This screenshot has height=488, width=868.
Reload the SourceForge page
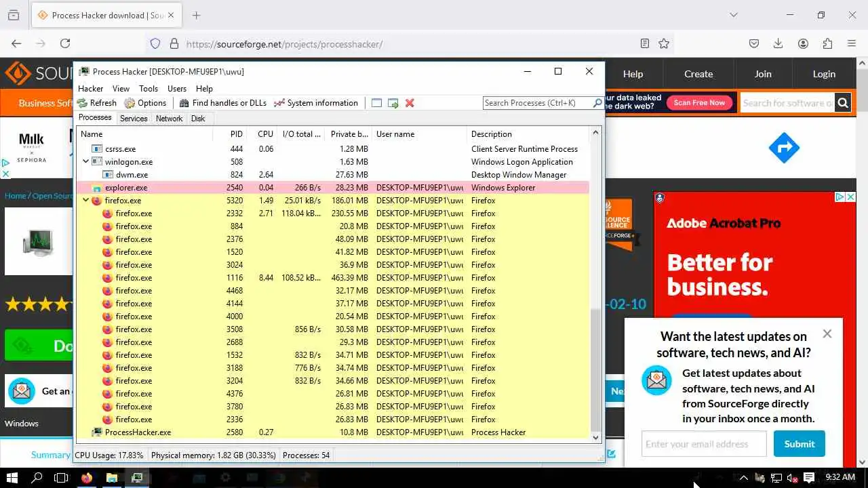coord(65,43)
